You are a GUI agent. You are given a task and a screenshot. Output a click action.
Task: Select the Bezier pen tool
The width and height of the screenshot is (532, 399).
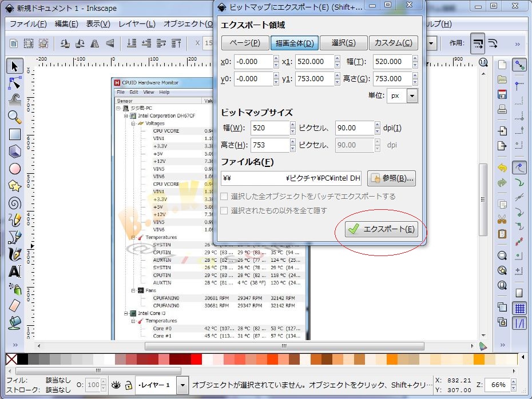point(15,237)
